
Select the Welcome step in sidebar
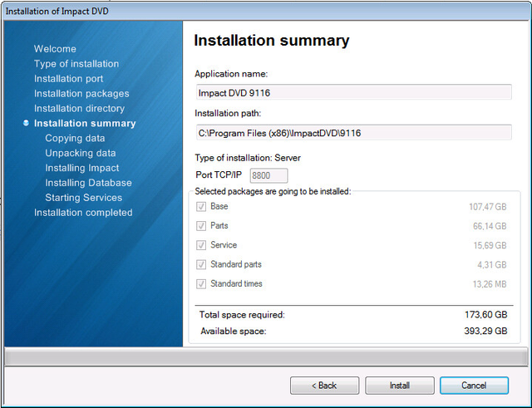coord(55,49)
